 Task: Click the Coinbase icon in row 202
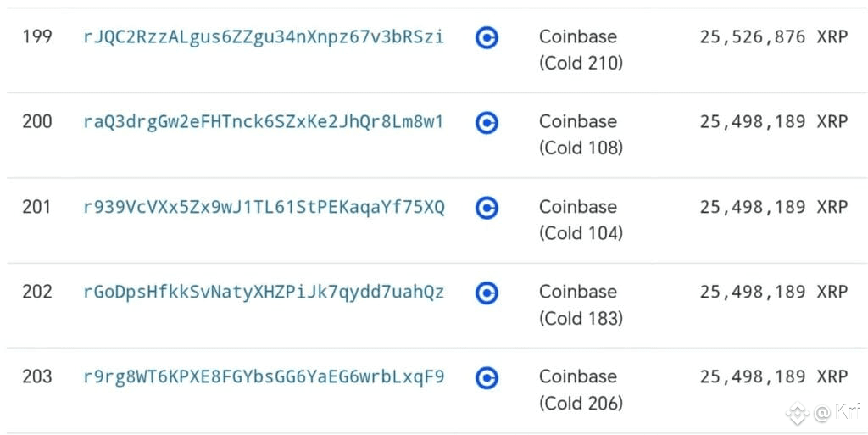tap(487, 293)
